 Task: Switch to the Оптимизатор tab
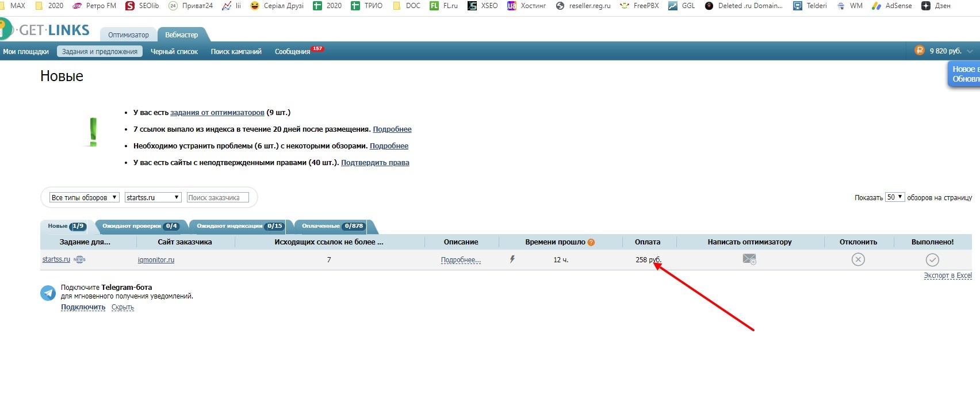pyautogui.click(x=128, y=35)
